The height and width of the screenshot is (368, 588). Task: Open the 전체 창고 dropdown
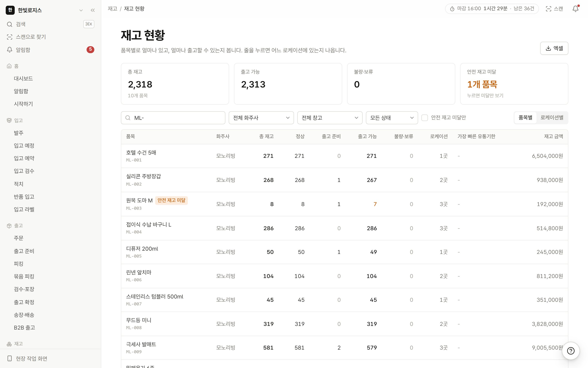coord(330,118)
